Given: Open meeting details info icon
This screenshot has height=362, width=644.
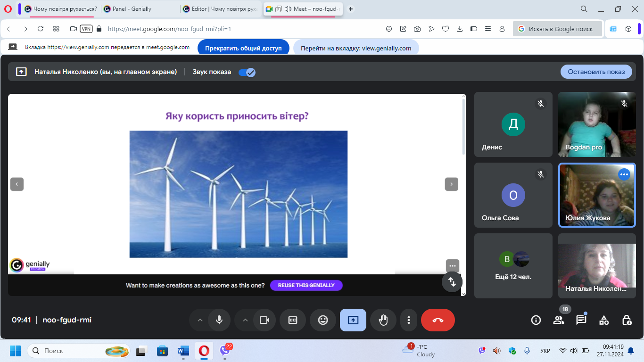Looking at the screenshot, I should (536, 320).
